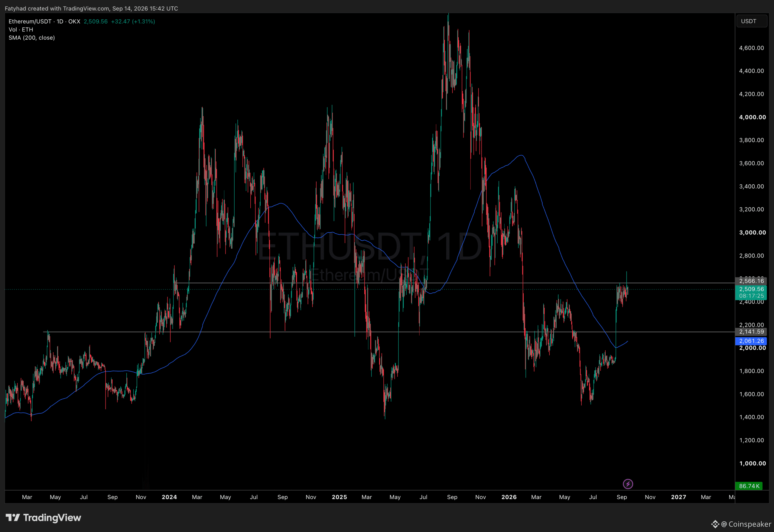This screenshot has height=532, width=774.
Task: Select the Ethereum/USDT symbol legend title
Action: (x=44, y=21)
